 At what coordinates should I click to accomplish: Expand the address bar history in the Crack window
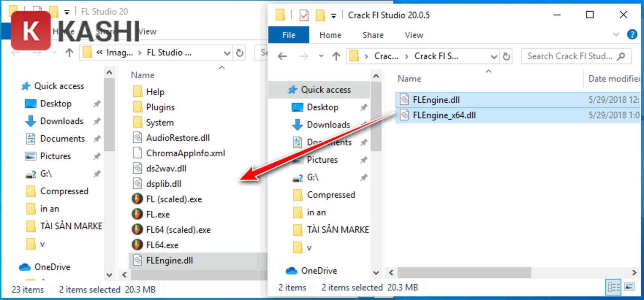tap(494, 57)
